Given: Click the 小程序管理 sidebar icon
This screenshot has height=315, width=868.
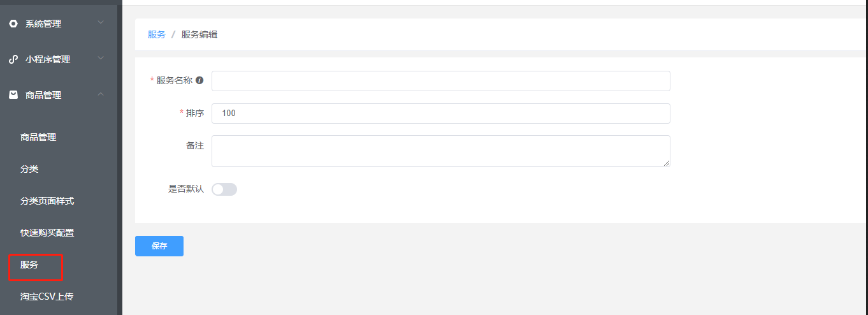Looking at the screenshot, I should pos(13,59).
